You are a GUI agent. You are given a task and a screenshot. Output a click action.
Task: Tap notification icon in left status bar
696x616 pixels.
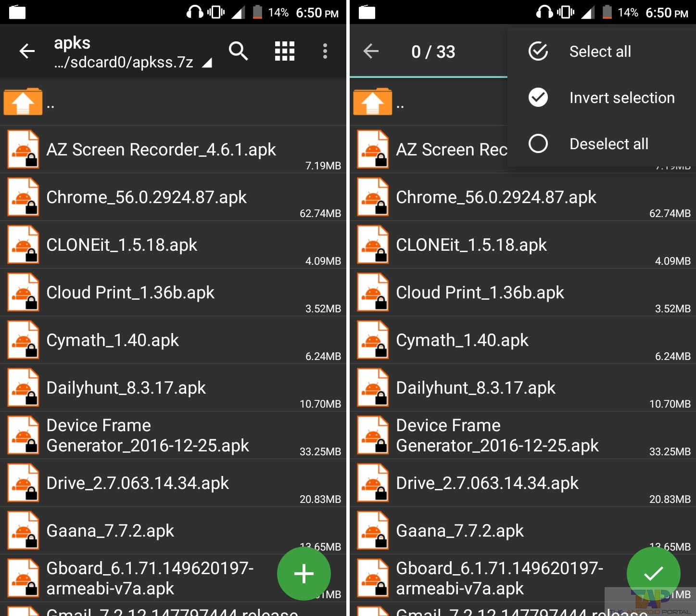pyautogui.click(x=17, y=12)
